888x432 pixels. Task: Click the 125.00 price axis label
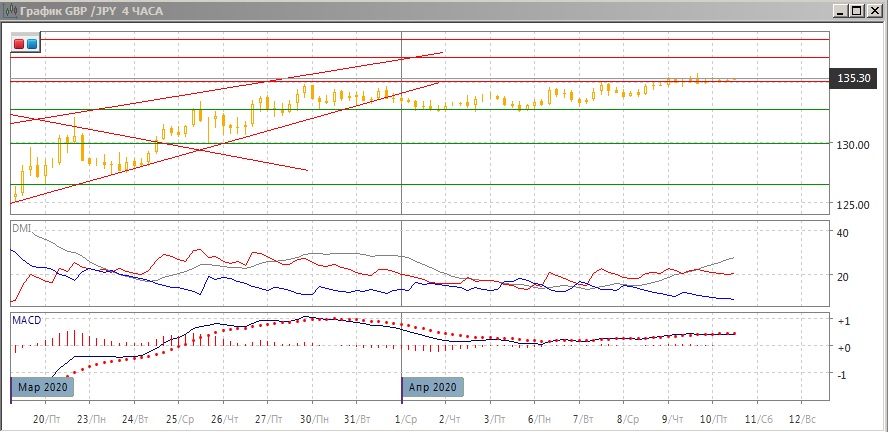(x=853, y=204)
